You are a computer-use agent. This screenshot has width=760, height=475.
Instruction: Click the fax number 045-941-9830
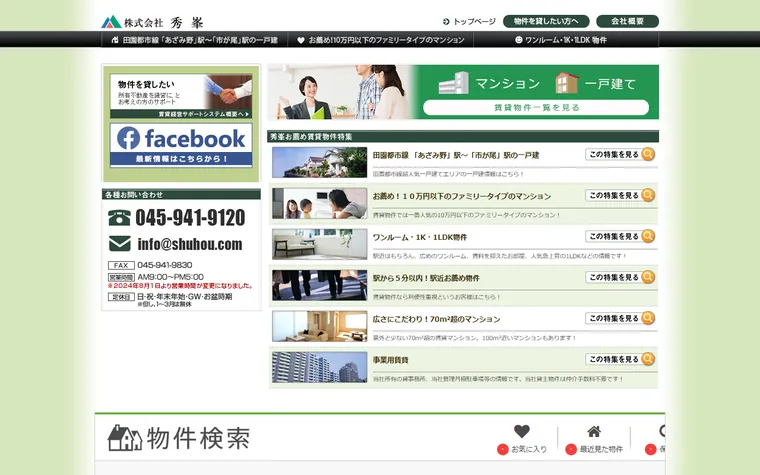pyautogui.click(x=165, y=265)
